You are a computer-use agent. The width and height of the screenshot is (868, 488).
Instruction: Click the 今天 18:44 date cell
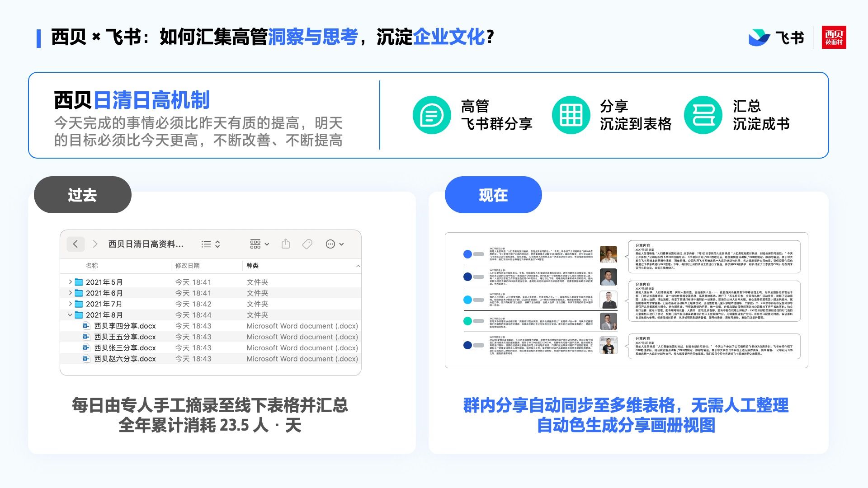pyautogui.click(x=193, y=315)
